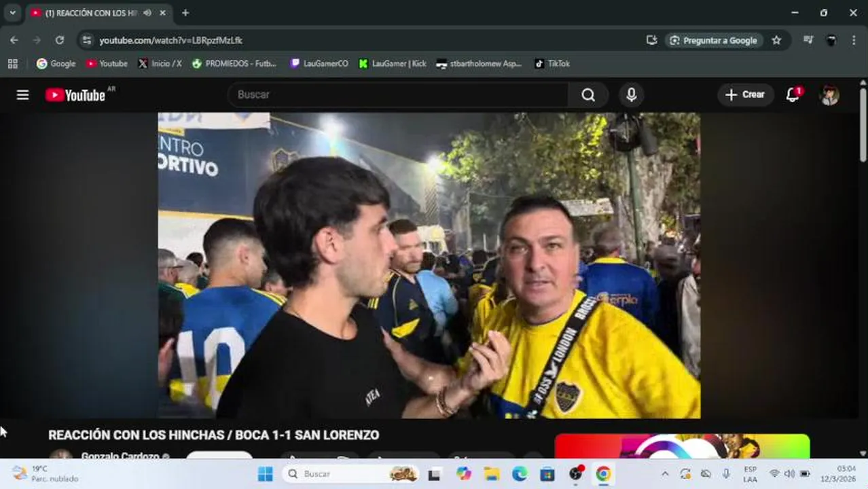
Task: Open Wi-Fi network settings in tray
Action: 774,474
